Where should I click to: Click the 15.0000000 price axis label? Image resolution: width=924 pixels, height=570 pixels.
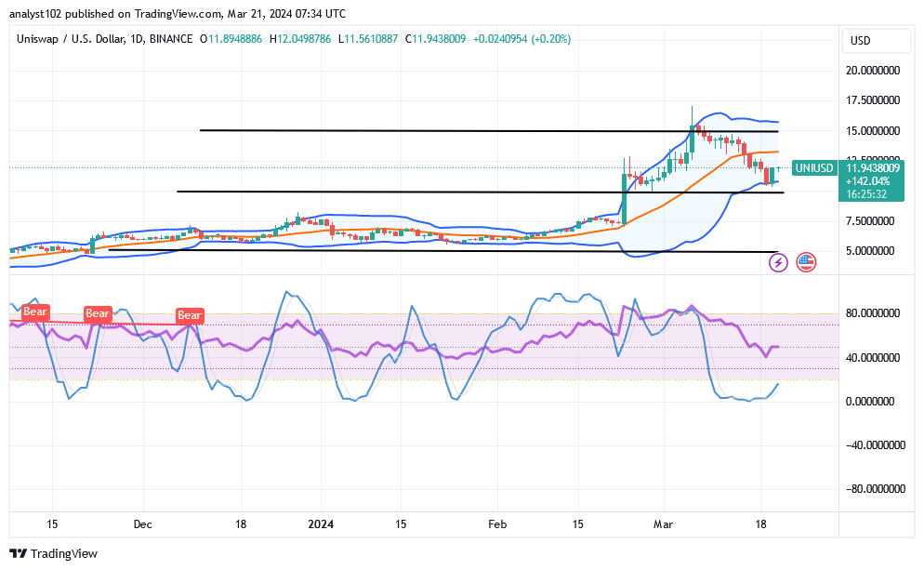coord(873,131)
